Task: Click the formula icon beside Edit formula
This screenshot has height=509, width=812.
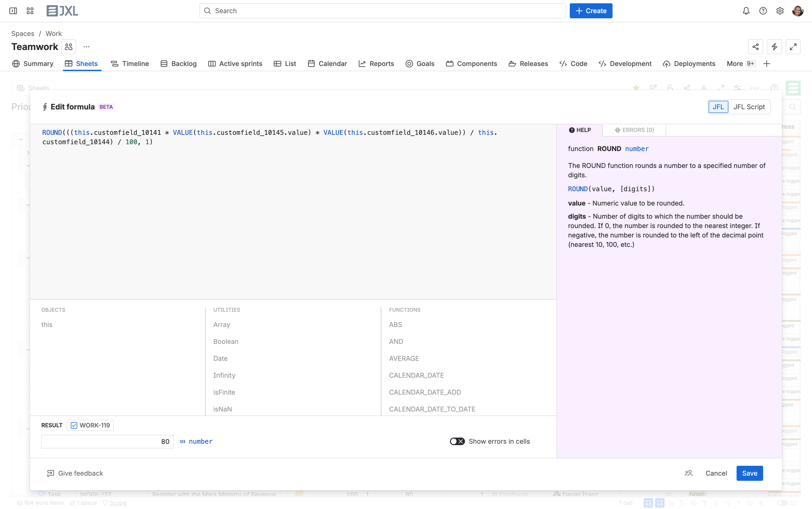Action: [x=45, y=107]
